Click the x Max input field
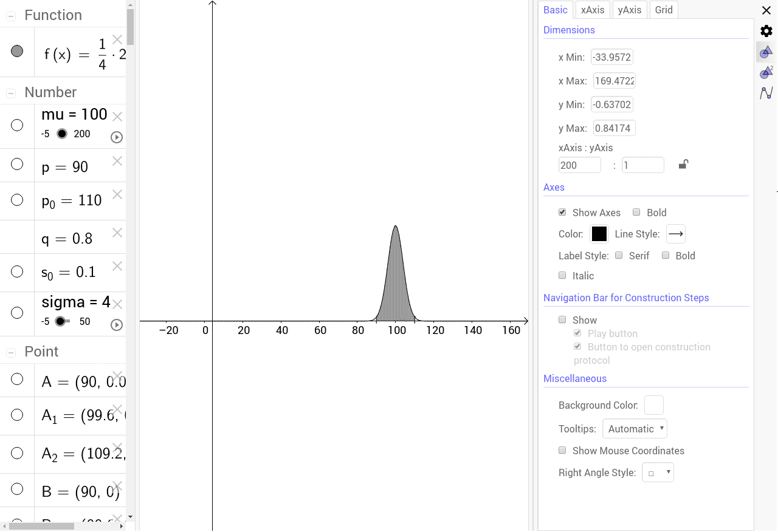This screenshot has width=778, height=532. click(614, 80)
